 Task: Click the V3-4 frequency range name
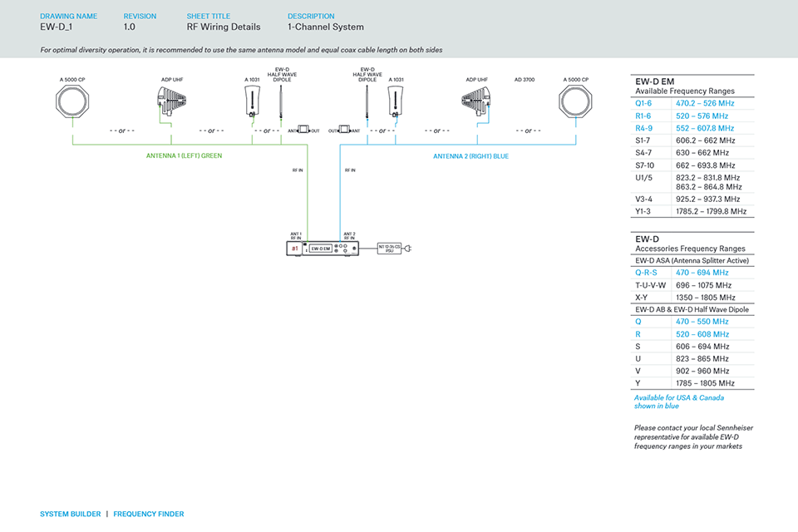tap(643, 199)
